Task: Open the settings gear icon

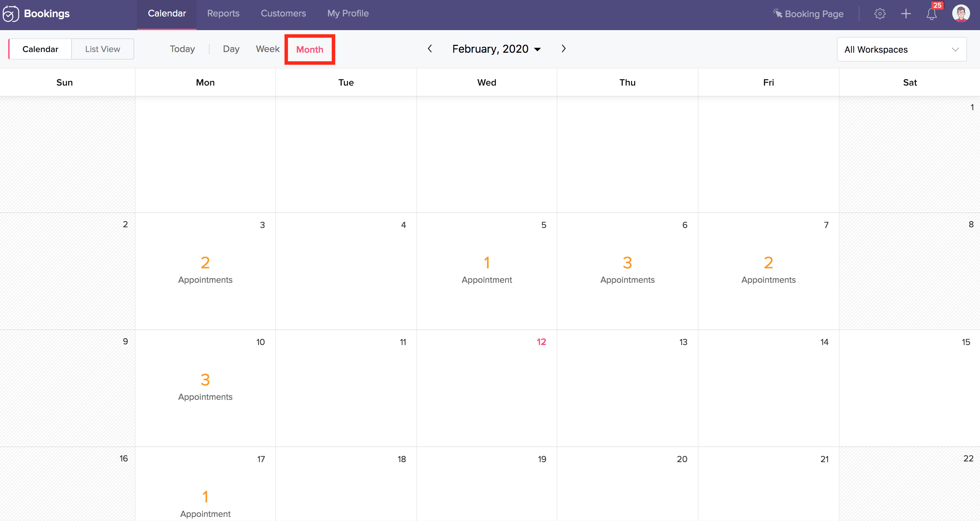Action: pyautogui.click(x=880, y=14)
